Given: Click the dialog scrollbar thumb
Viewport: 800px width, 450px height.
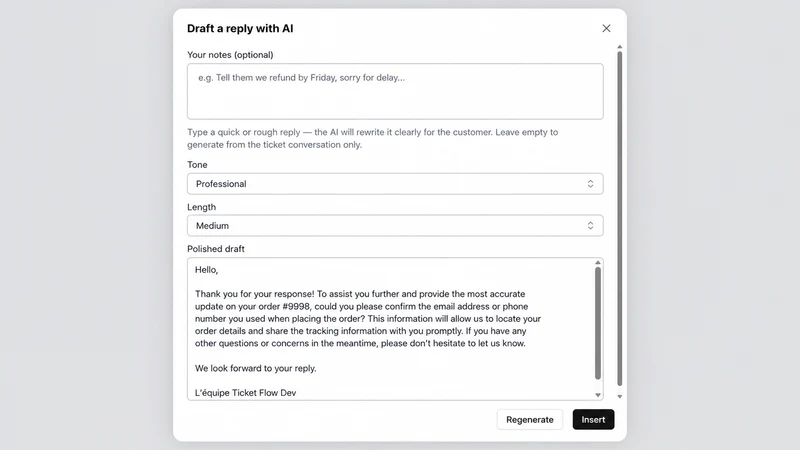Looking at the screenshot, I should [619, 218].
